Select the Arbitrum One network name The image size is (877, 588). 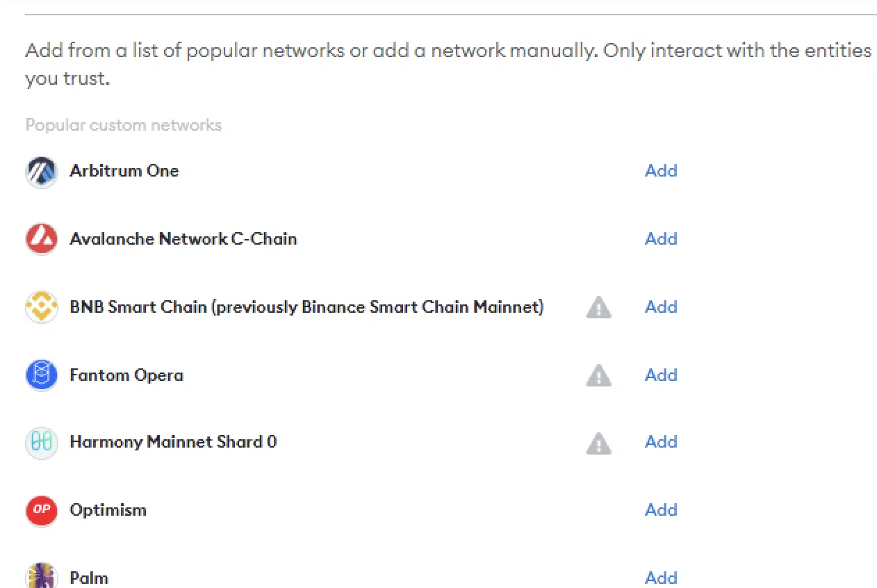pyautogui.click(x=124, y=171)
